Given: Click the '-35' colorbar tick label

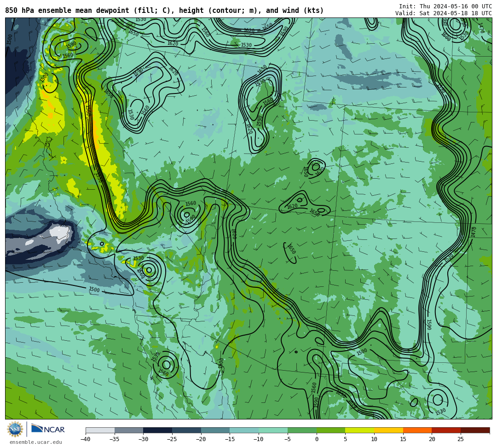Looking at the screenshot, I should 115,439.
